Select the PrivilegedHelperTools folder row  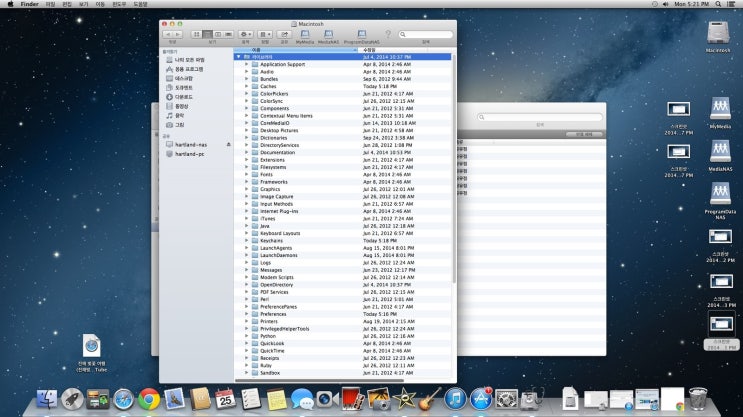point(343,328)
